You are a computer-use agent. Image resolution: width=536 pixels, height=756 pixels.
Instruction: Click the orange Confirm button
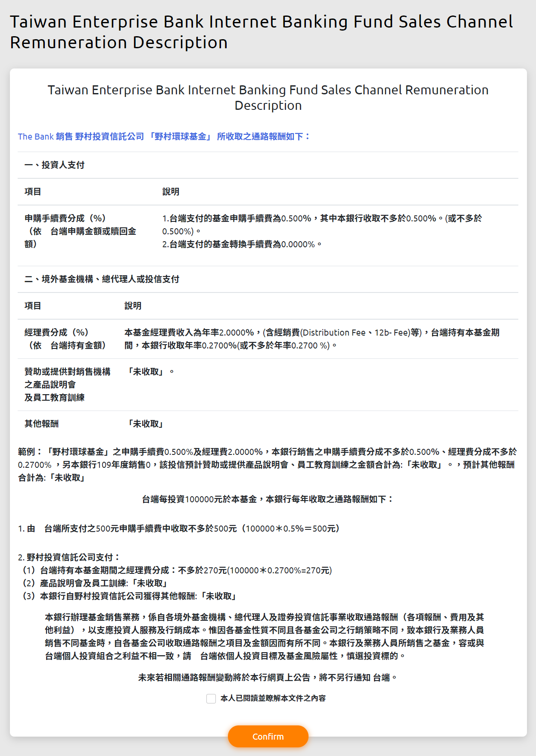[x=268, y=736]
